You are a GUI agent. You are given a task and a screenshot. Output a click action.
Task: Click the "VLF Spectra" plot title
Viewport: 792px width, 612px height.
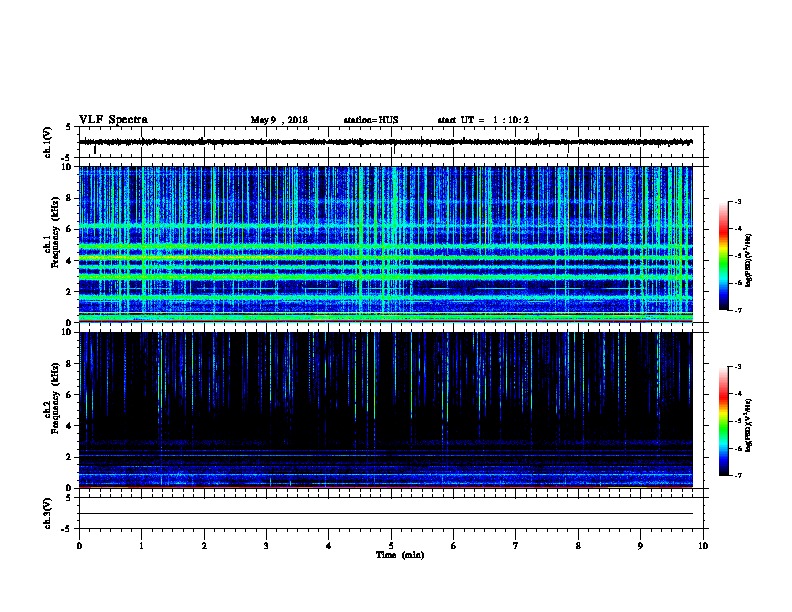coord(113,120)
